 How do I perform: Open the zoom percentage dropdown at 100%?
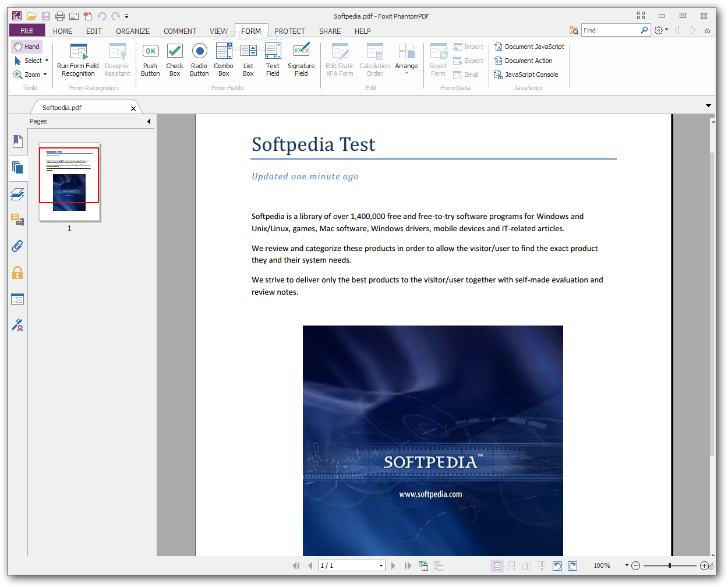click(x=627, y=565)
